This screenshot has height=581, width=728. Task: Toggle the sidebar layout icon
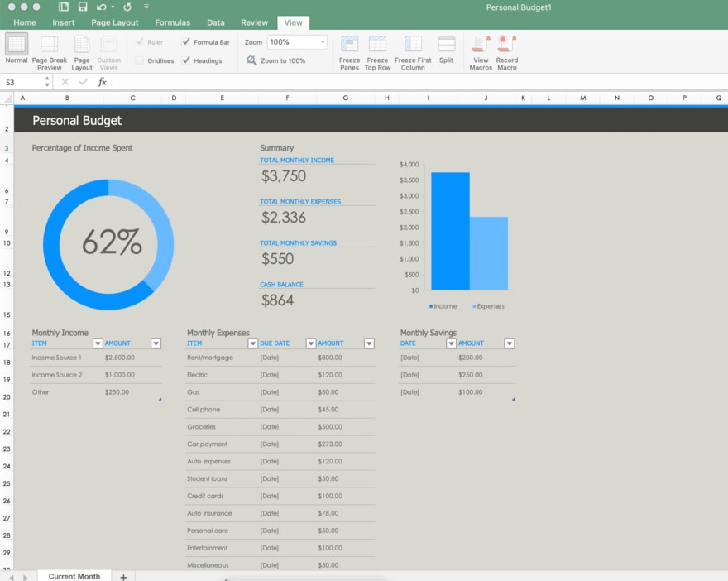tap(64, 7)
